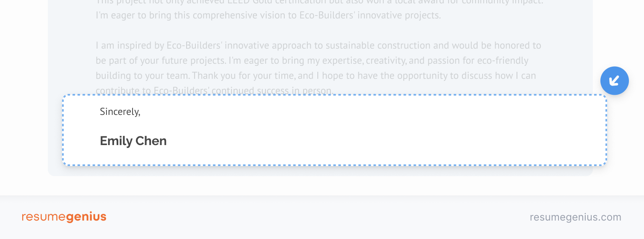Screen dimensions: 644x239
Task: Select the Emily Chen signature name
Action: click(133, 141)
